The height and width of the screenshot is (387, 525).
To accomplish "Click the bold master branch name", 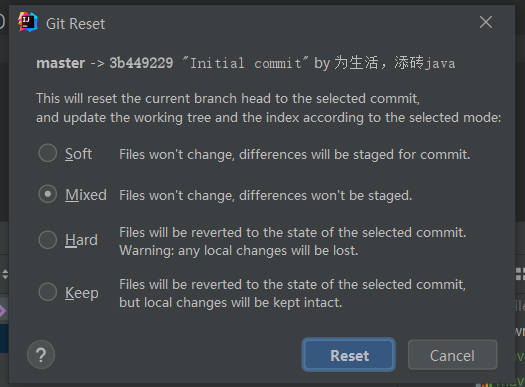I will click(x=61, y=63).
